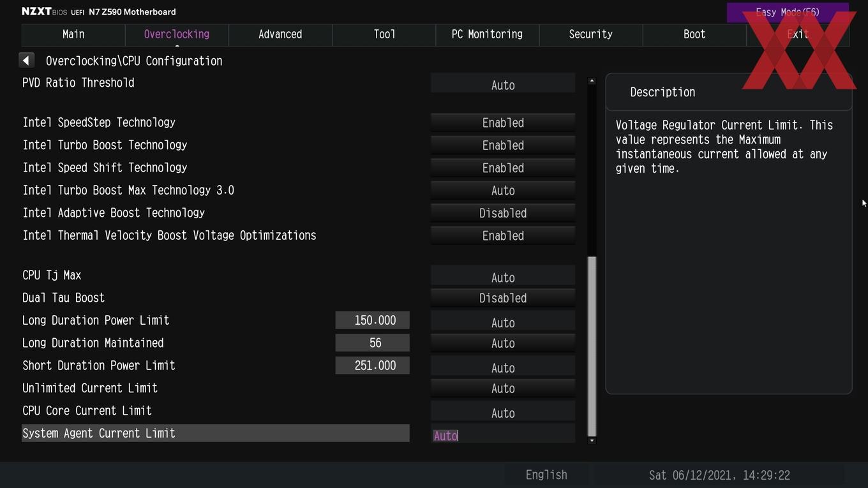The height and width of the screenshot is (488, 868).
Task: Edit CPU Core Current Limit value
Action: 503,411
